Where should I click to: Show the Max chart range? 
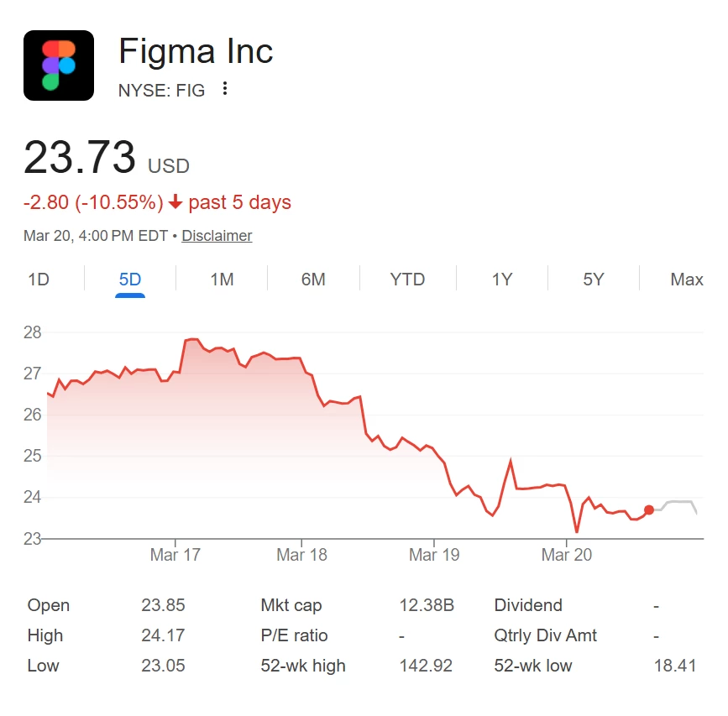[687, 280]
